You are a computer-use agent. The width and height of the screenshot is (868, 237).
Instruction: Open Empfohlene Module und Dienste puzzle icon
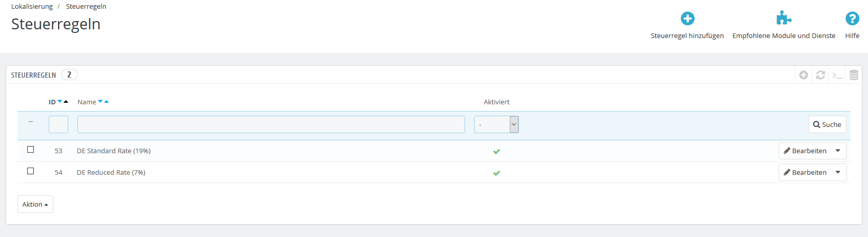click(783, 19)
